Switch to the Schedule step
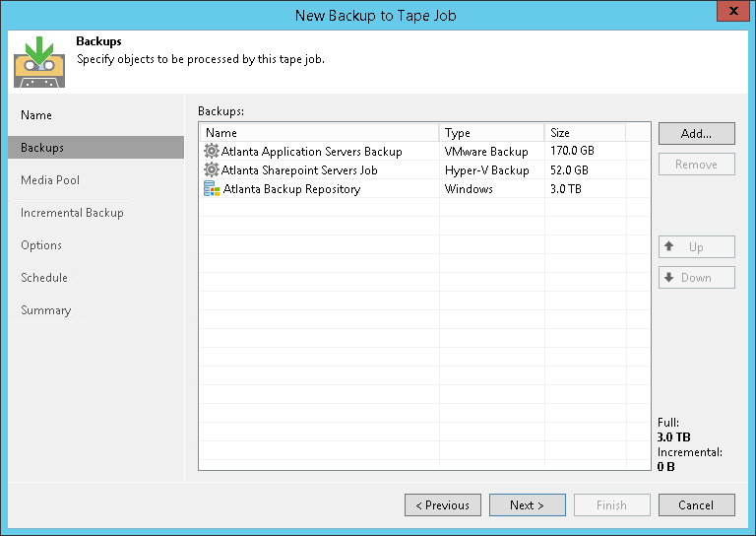Viewport: 756px width, 536px height. 44,278
